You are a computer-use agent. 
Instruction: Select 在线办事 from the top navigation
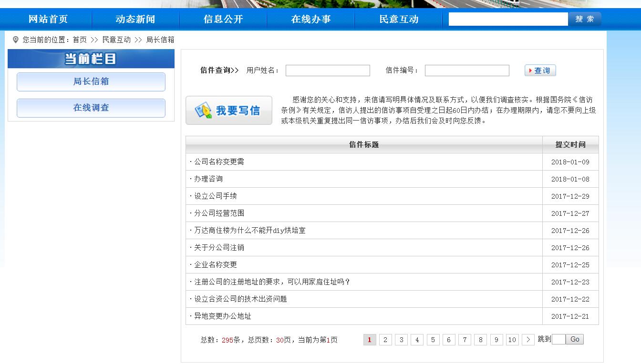click(x=311, y=19)
